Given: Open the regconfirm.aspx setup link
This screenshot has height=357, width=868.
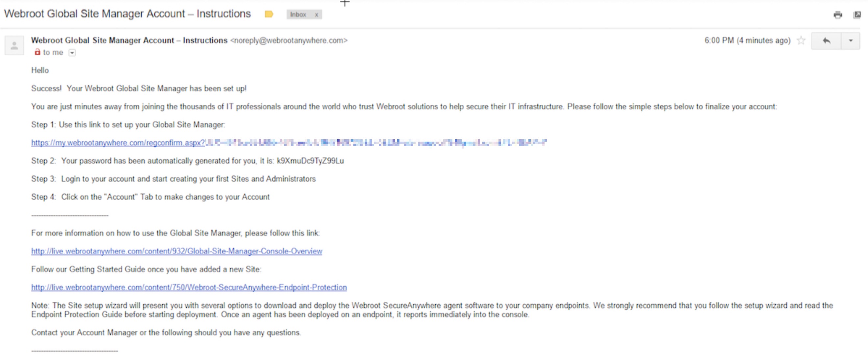Looking at the screenshot, I should click(x=289, y=143).
